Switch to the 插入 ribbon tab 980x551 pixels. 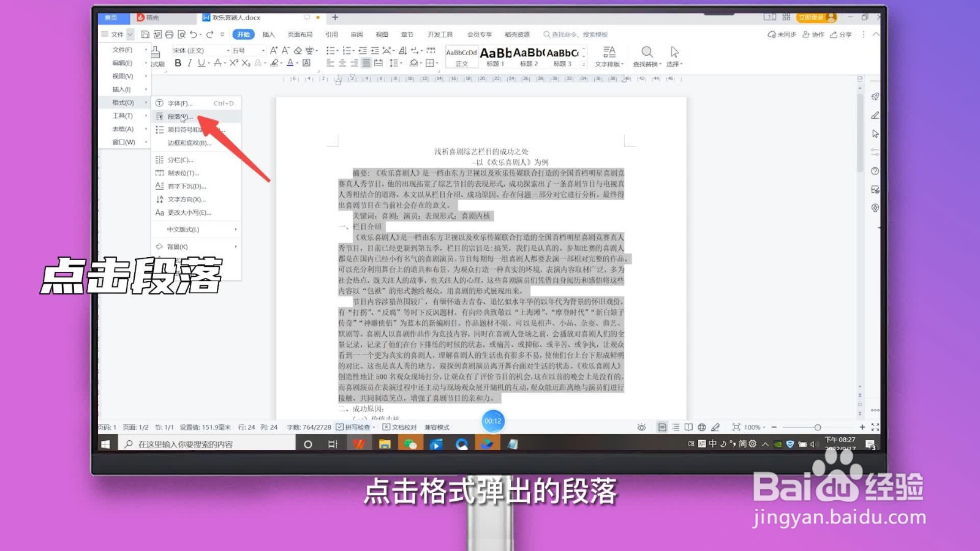point(268,34)
